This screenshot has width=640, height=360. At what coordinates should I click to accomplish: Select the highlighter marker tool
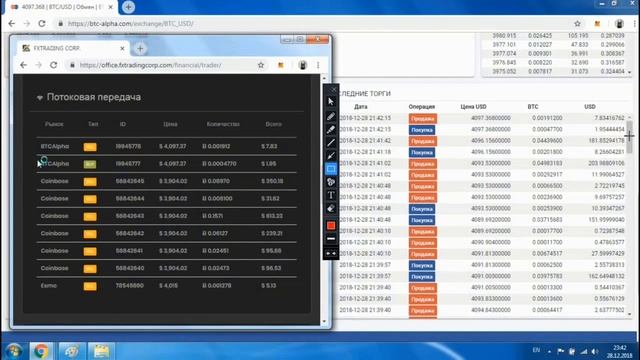(331, 130)
